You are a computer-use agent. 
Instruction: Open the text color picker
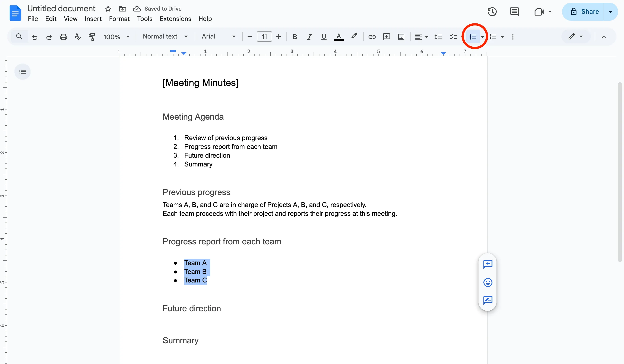tap(339, 37)
